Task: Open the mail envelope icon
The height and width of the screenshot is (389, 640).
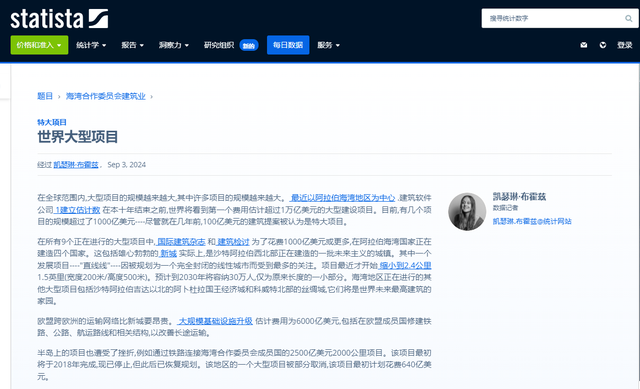Action: (x=584, y=45)
